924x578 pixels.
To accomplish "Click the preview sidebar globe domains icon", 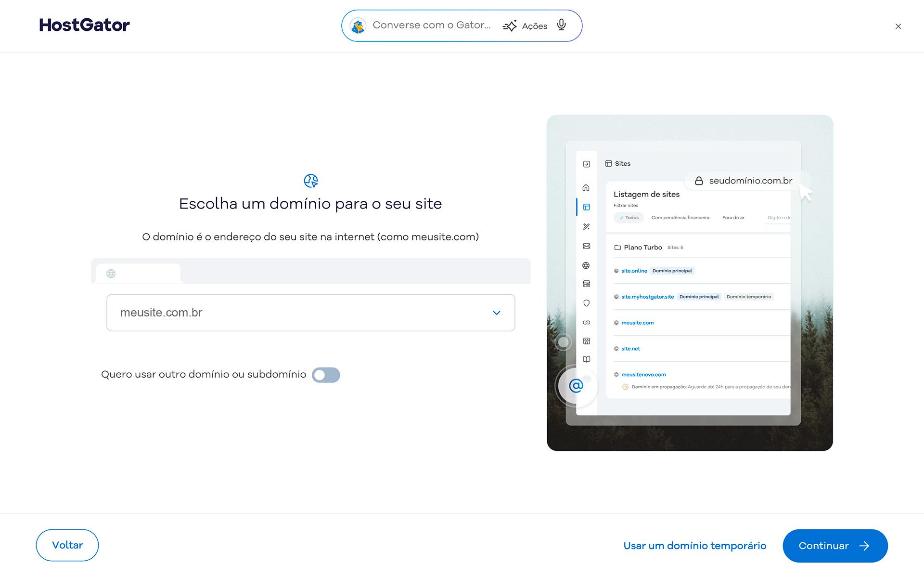I will click(586, 265).
